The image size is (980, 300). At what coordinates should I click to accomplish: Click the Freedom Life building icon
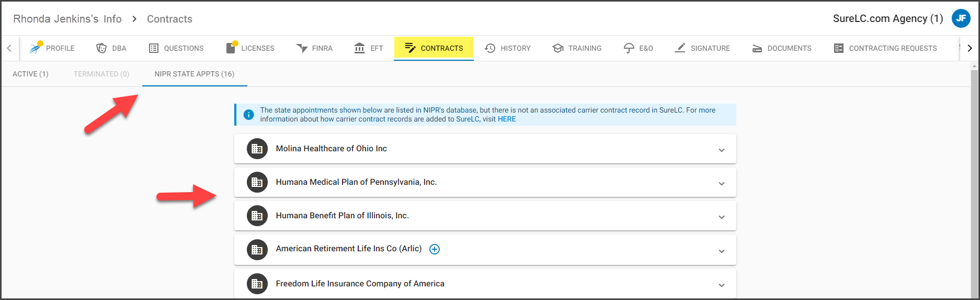coord(257,284)
